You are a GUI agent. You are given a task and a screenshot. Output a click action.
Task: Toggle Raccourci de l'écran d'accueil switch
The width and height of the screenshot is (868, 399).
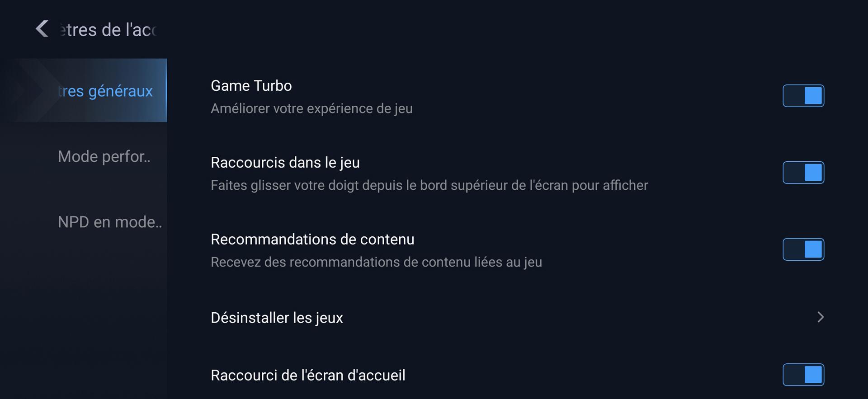(803, 375)
